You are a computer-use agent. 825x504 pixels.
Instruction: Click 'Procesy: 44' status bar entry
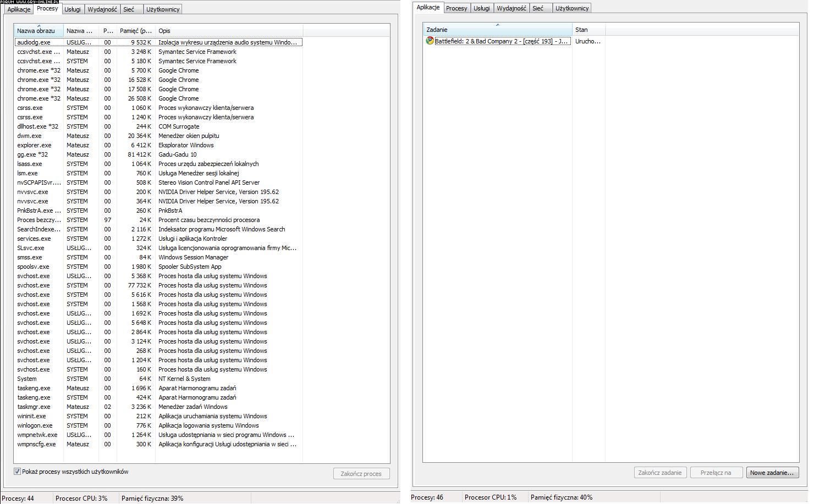pos(18,499)
